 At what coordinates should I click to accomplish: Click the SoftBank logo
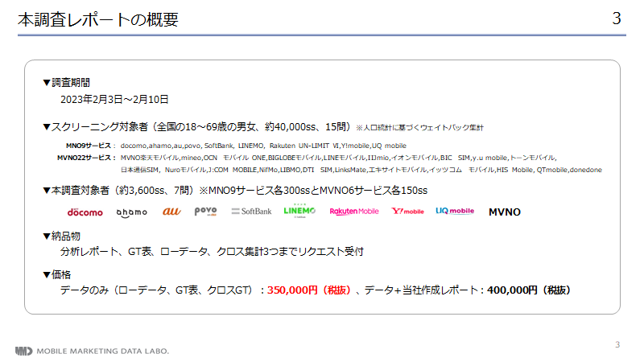pyautogui.click(x=251, y=212)
